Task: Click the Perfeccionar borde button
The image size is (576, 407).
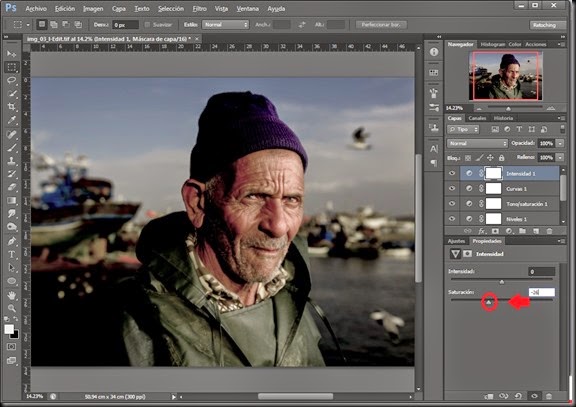Action: tap(381, 25)
